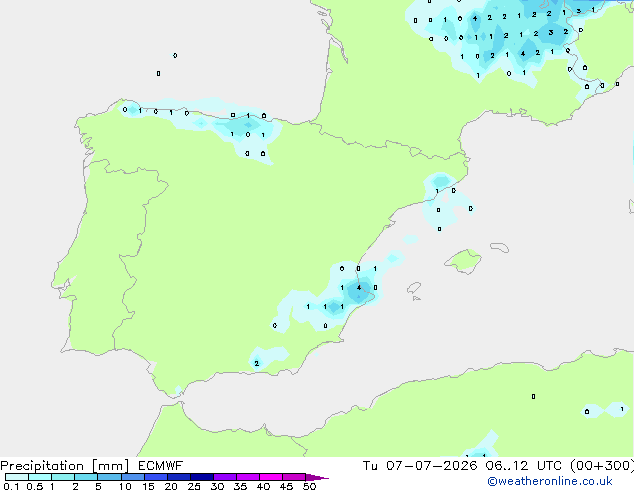Click the legend label '25' under the colorbar
The width and height of the screenshot is (634, 490).
[194, 486]
